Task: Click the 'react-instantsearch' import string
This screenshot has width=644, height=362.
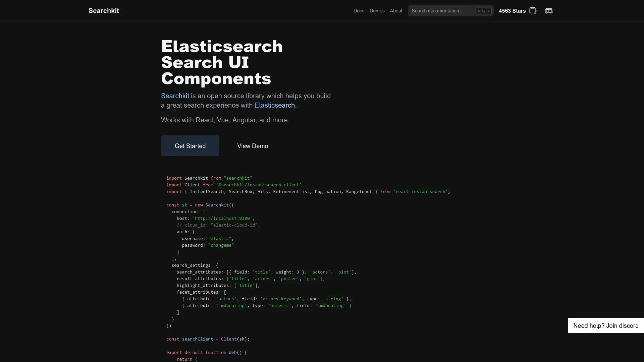Action: pos(420,191)
